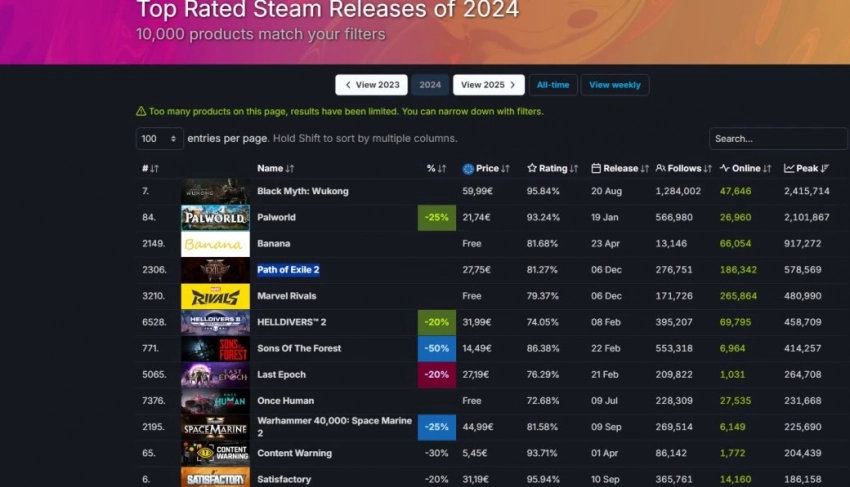Image resolution: width=850 pixels, height=487 pixels.
Task: Click the Sons Of The Forest icon
Action: [x=215, y=349]
